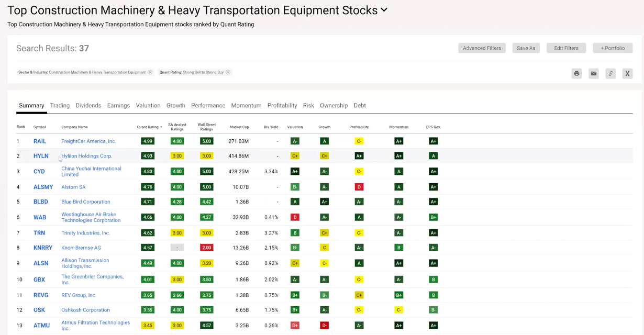Open Trinity Industries, Inc. company link
Screen dimensions: 644x335
tap(86, 233)
